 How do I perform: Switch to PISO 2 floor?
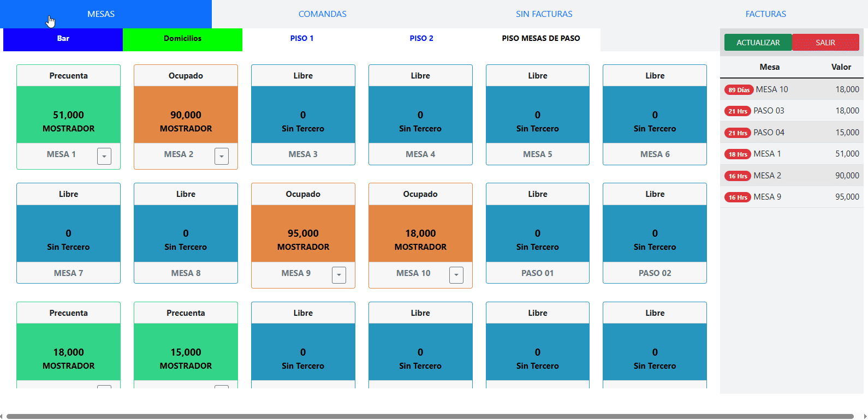[x=421, y=39]
